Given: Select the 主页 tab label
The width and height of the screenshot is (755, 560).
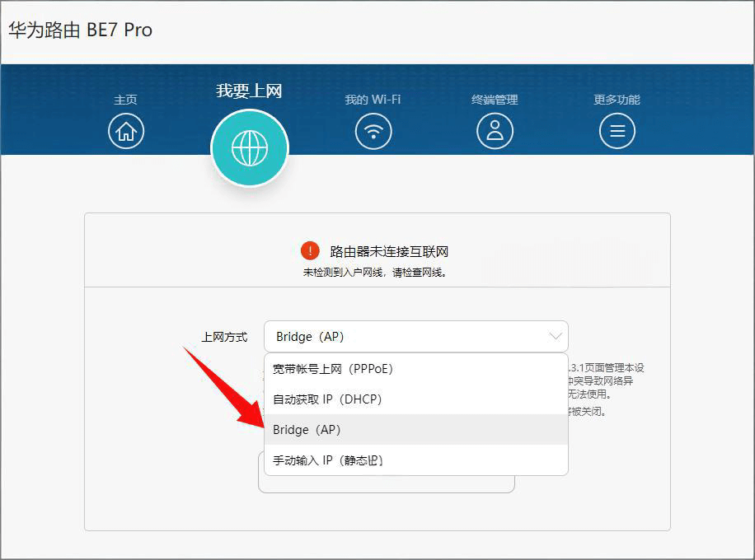Looking at the screenshot, I should pos(125,100).
